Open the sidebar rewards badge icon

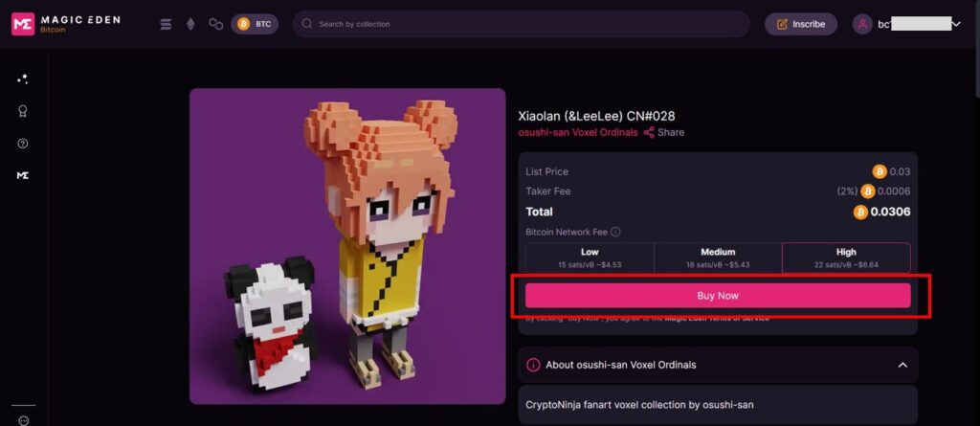pyautogui.click(x=23, y=111)
